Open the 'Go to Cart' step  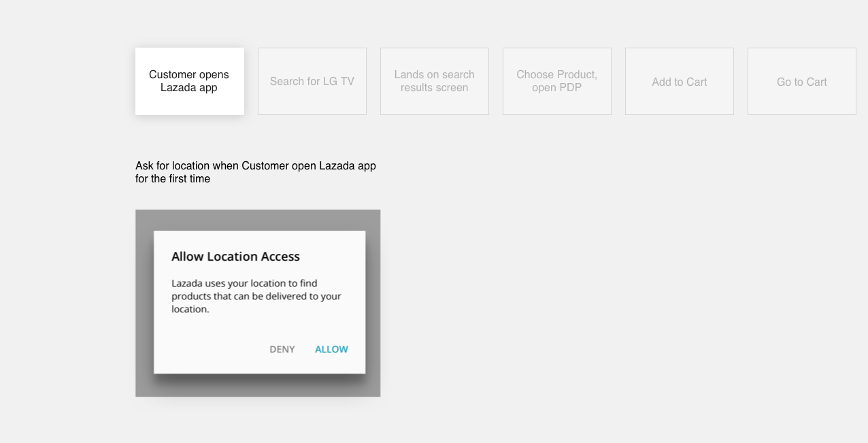801,81
